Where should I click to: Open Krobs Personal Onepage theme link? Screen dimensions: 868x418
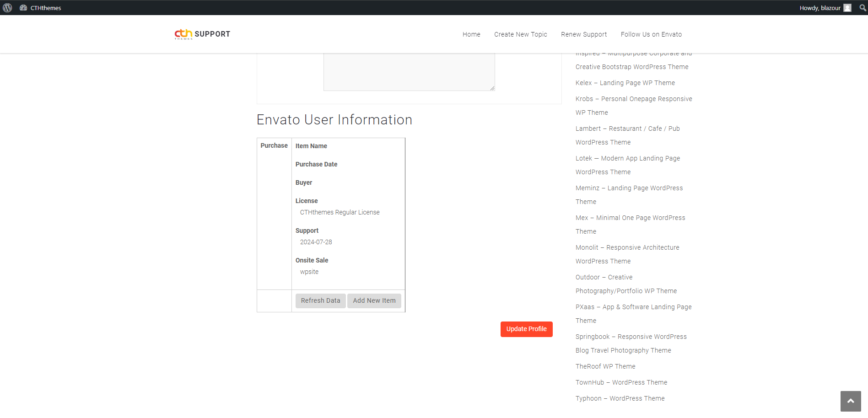(634, 106)
